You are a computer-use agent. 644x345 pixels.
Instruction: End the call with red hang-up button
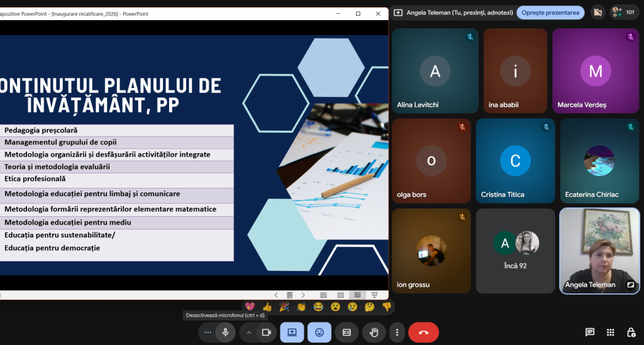pos(423,332)
